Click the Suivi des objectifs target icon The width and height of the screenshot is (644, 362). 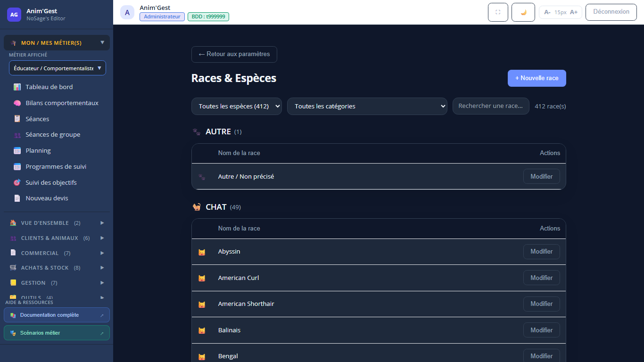point(17,182)
